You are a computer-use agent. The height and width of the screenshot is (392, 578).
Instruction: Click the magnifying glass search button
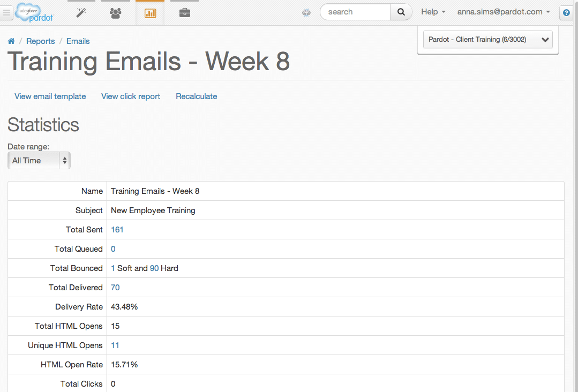tap(401, 12)
